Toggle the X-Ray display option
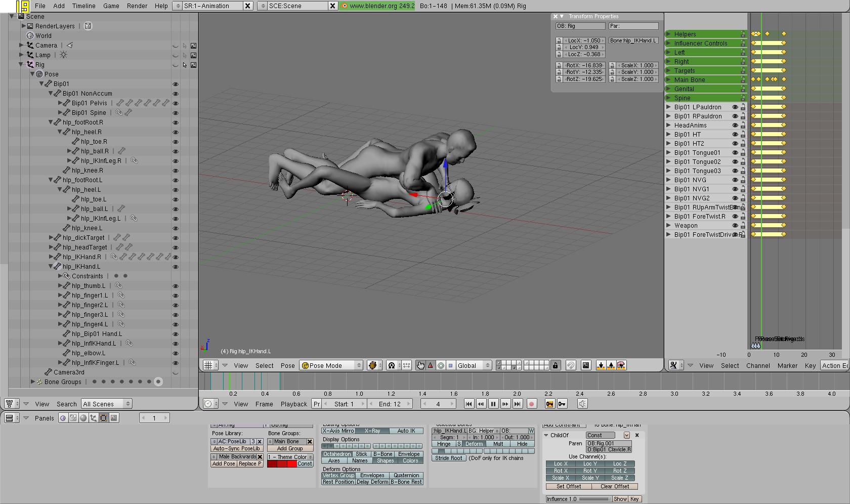The image size is (850, 504). click(x=372, y=431)
